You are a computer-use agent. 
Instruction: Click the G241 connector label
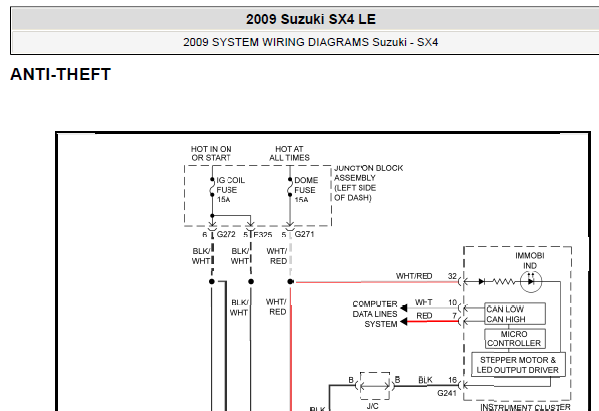[447, 393]
